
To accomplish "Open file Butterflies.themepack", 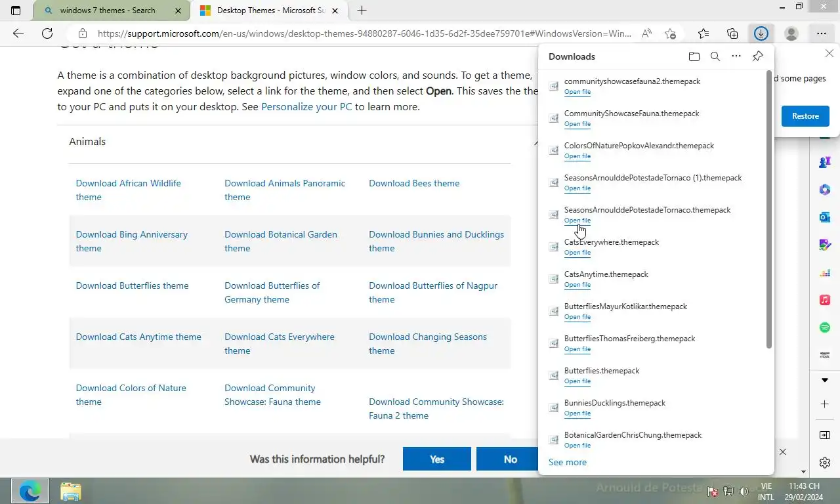I will click(x=577, y=381).
